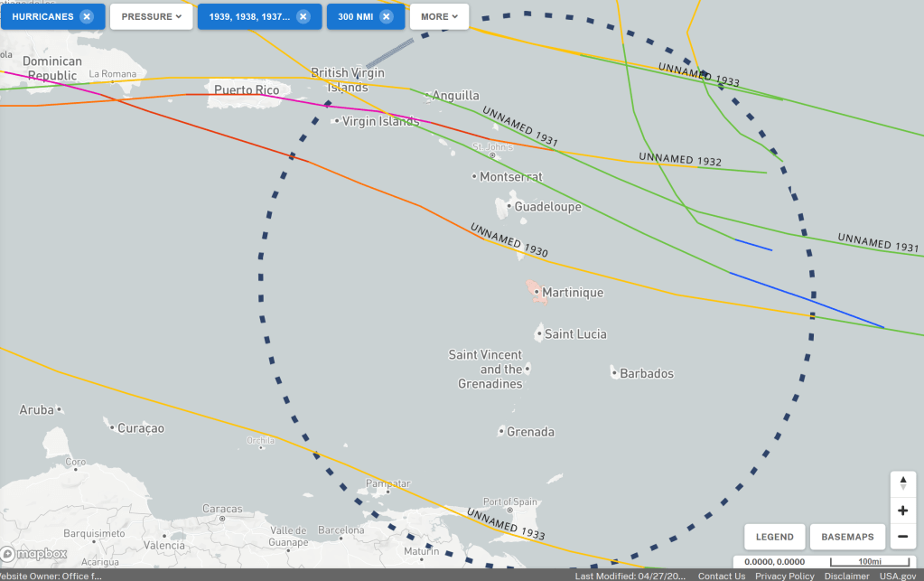The width and height of the screenshot is (924, 581).
Task: Open the PRESSURE dropdown
Action: [152, 16]
